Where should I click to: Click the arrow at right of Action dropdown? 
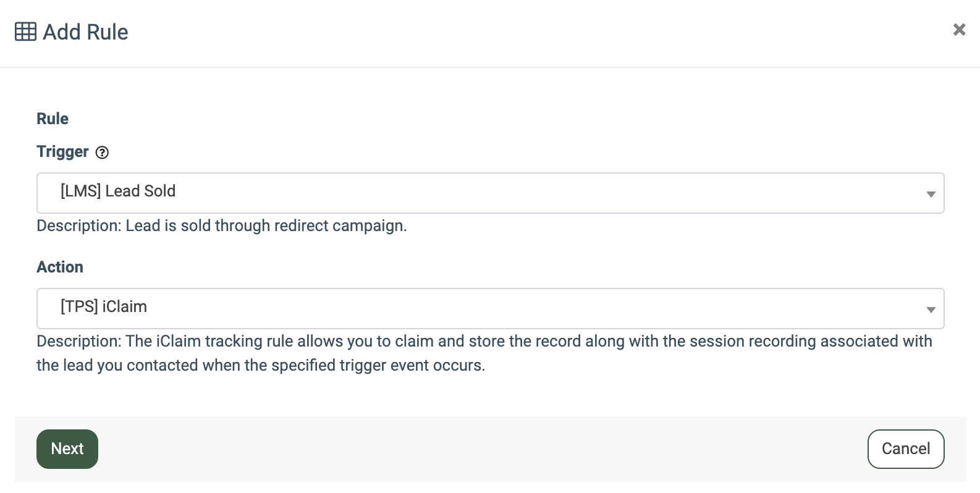931,310
